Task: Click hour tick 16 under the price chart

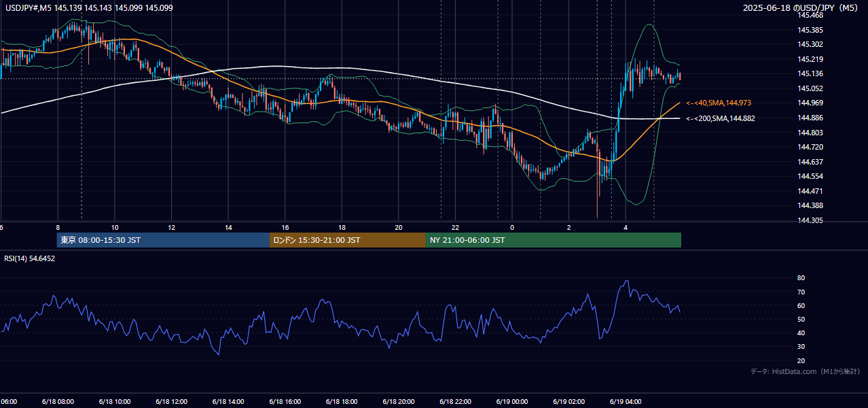Action: coord(285,227)
